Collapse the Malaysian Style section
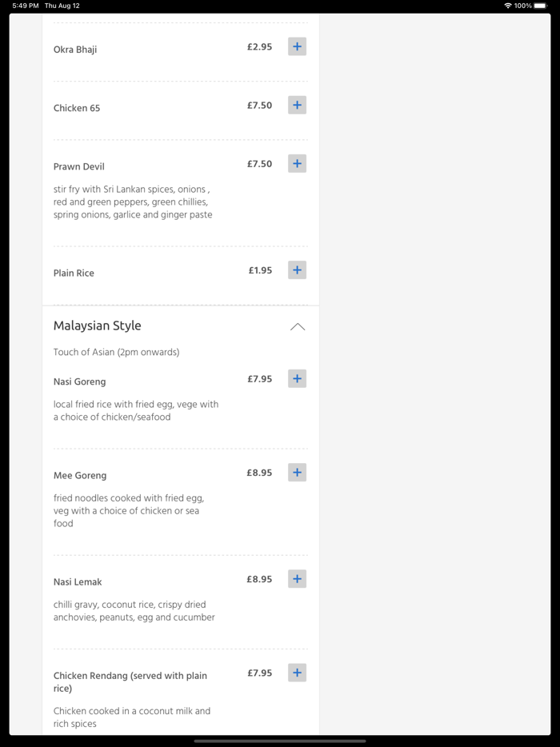Viewport: 560px width, 747px height. click(x=298, y=326)
